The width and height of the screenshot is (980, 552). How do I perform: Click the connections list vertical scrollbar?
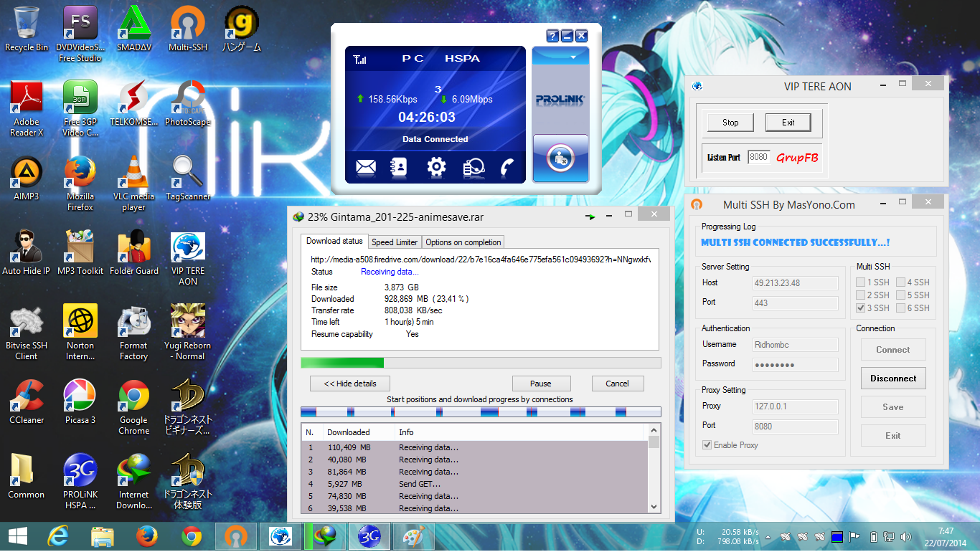click(x=654, y=469)
